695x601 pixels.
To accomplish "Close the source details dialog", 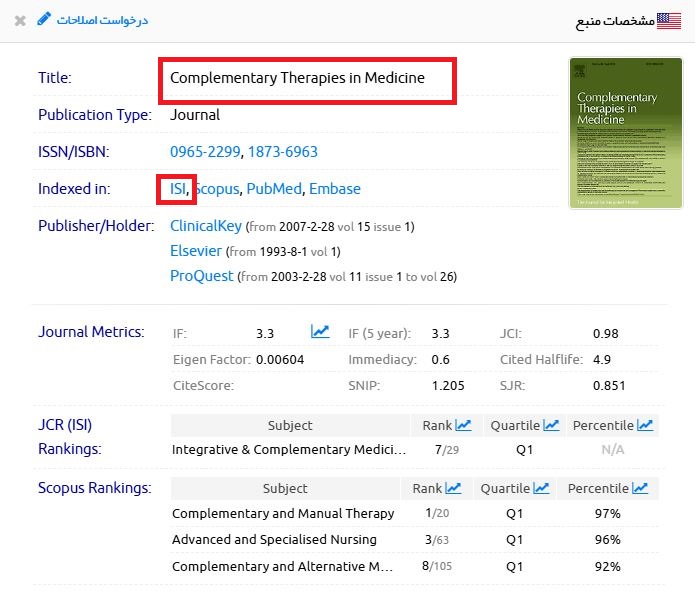I will pos(20,20).
